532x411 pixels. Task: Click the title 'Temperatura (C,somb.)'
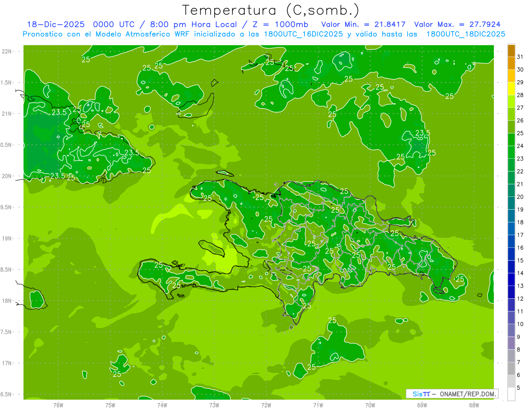(271, 10)
